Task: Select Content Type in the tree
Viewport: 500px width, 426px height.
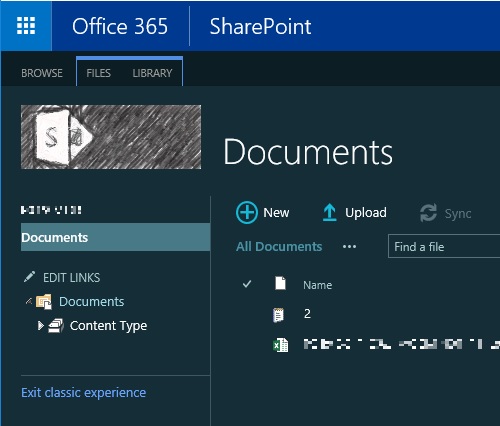Action: [108, 326]
